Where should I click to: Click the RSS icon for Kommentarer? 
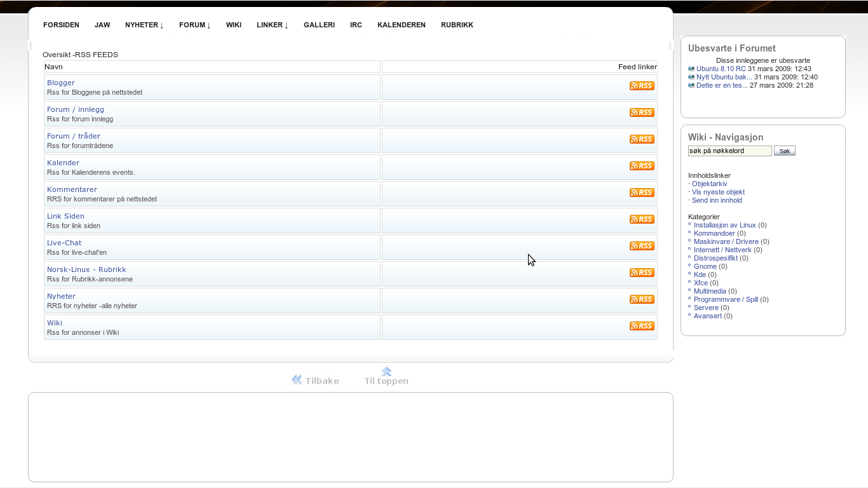642,193
